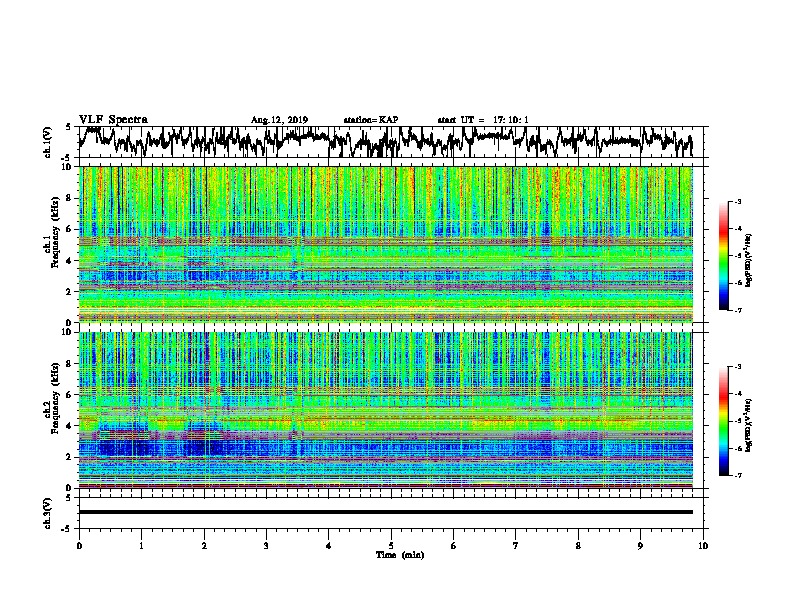The width and height of the screenshot is (792, 612).
Task: Click time axis tick label "6"
Action: [x=454, y=546]
